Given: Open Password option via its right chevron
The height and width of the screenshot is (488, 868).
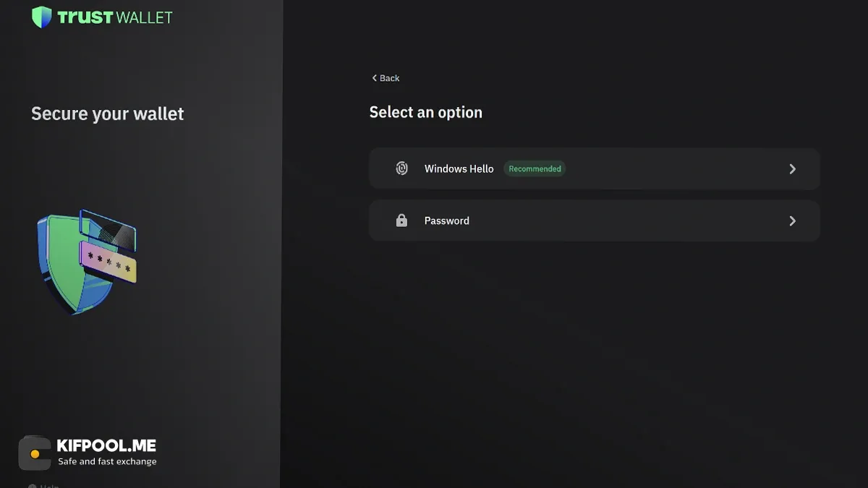Looking at the screenshot, I should pos(792,221).
